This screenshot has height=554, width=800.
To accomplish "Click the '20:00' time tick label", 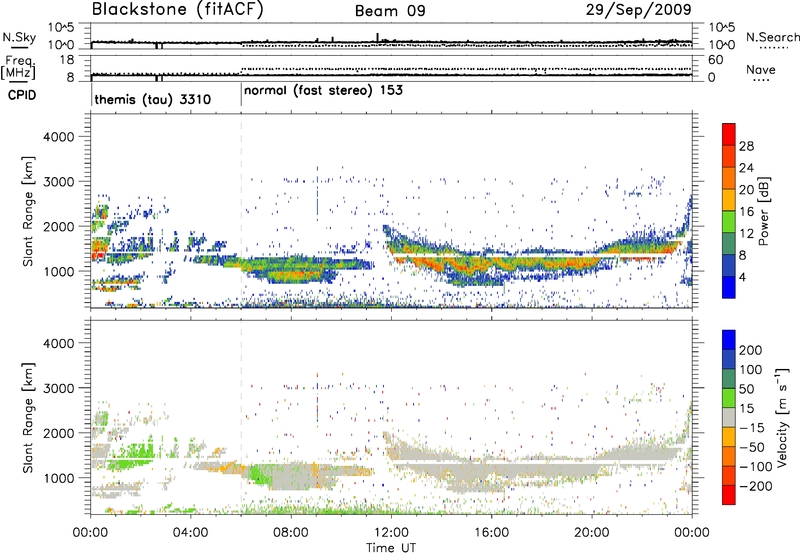I will point(591,533).
